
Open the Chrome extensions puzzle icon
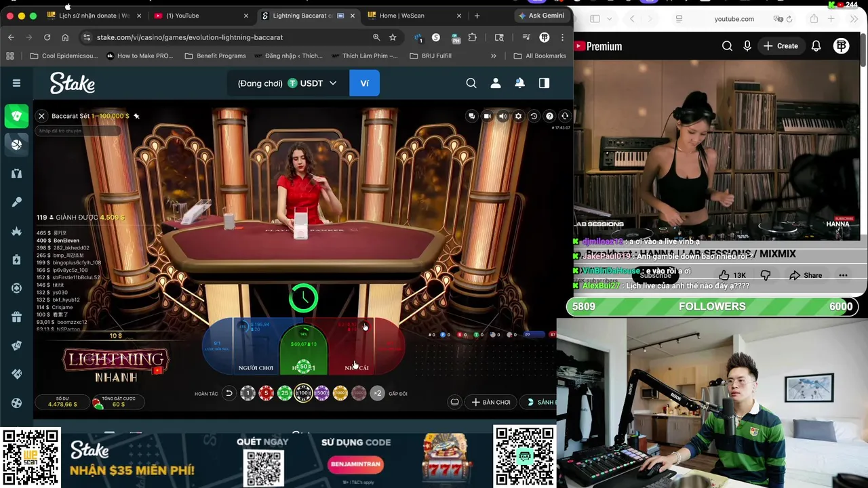(x=473, y=37)
